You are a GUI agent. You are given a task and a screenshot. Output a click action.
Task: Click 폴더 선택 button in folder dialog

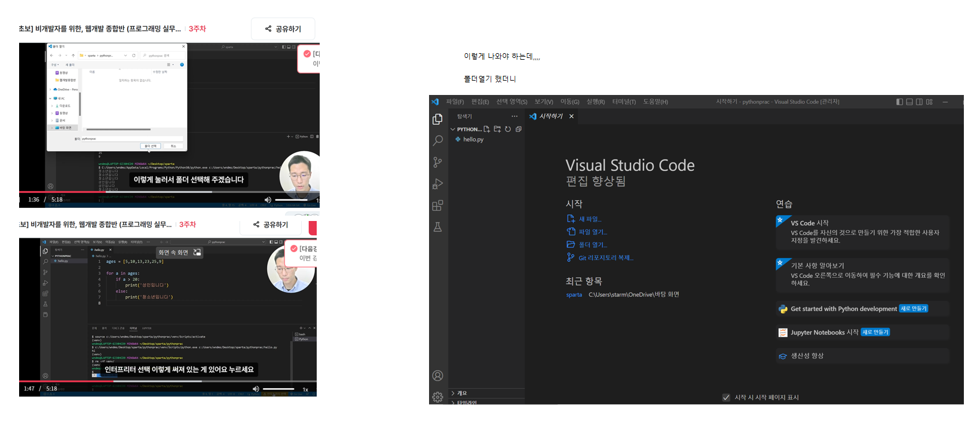[151, 146]
